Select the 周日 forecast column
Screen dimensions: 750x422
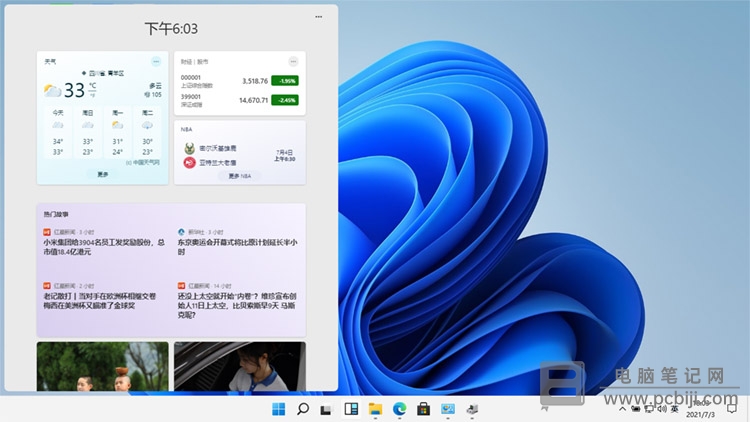[x=88, y=133]
